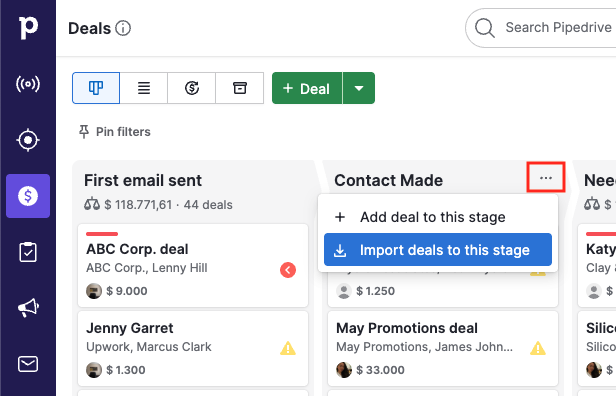
Task: Open the Activities clipboard sidebar icon
Action: coord(28,252)
